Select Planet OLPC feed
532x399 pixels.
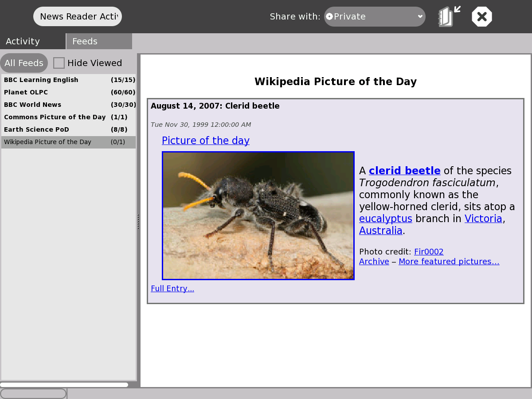(26, 92)
